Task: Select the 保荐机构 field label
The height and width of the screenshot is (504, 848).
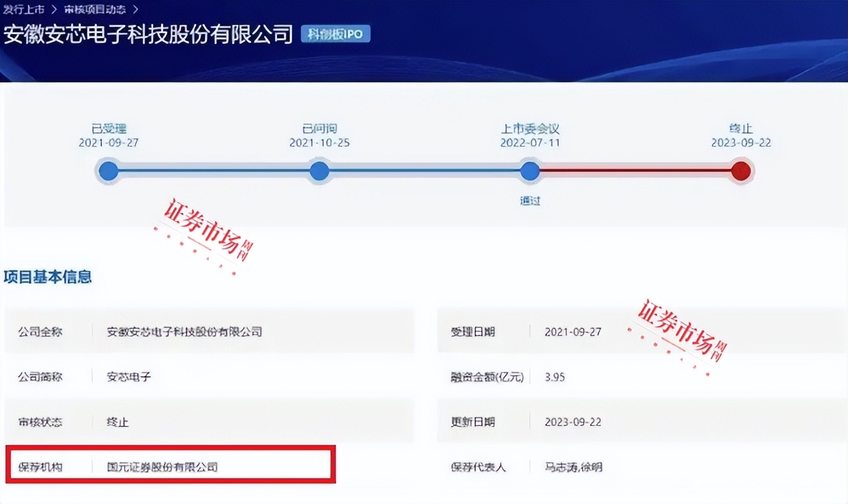Action: click(x=40, y=467)
